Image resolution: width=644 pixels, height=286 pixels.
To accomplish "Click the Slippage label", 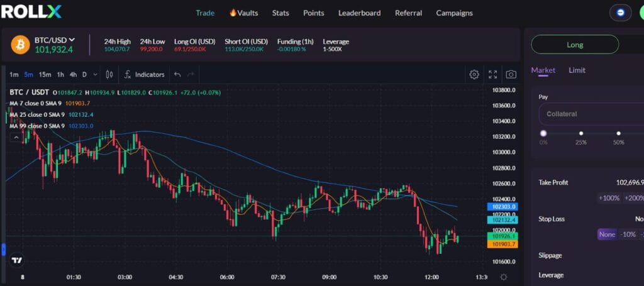I will 550,256.
